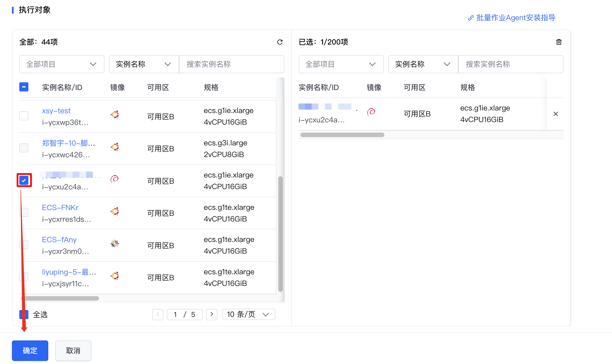
Task: Click the Ubuntu image icon for xsy-test
Action: (x=115, y=115)
